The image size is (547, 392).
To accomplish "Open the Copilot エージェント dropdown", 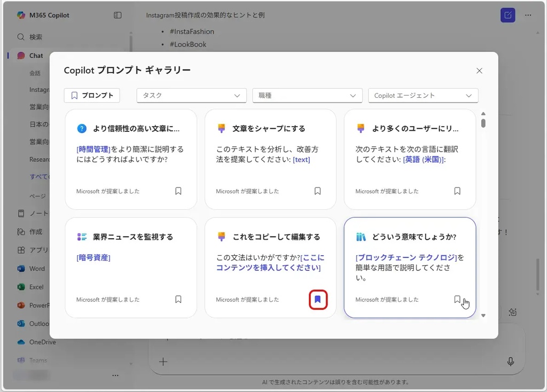I will 423,96.
